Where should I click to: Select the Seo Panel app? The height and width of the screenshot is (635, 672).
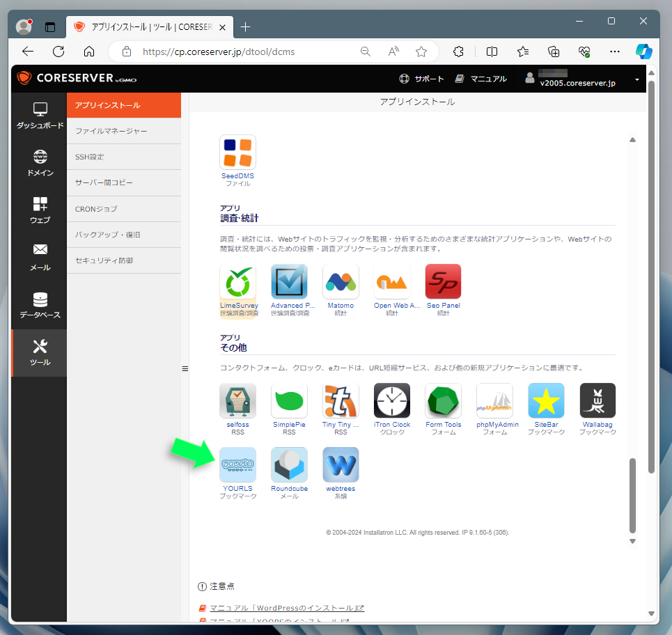click(x=443, y=282)
